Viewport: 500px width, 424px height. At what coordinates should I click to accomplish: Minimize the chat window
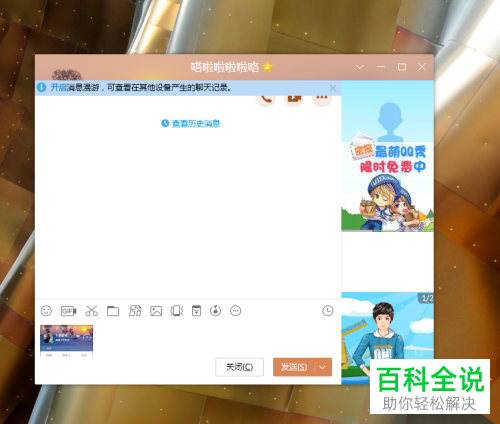[x=381, y=67]
